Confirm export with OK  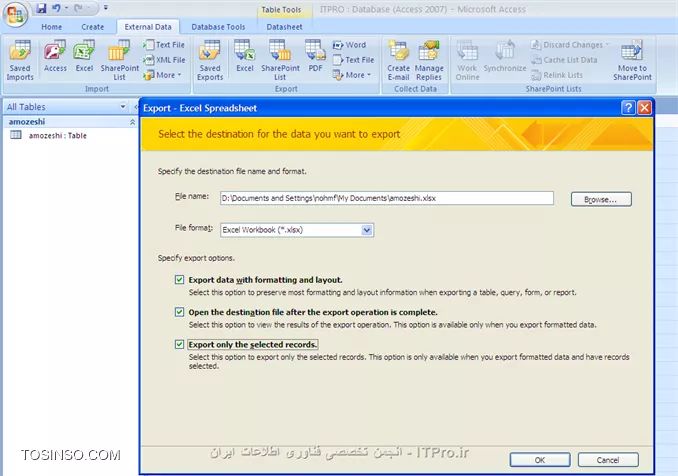click(540, 460)
